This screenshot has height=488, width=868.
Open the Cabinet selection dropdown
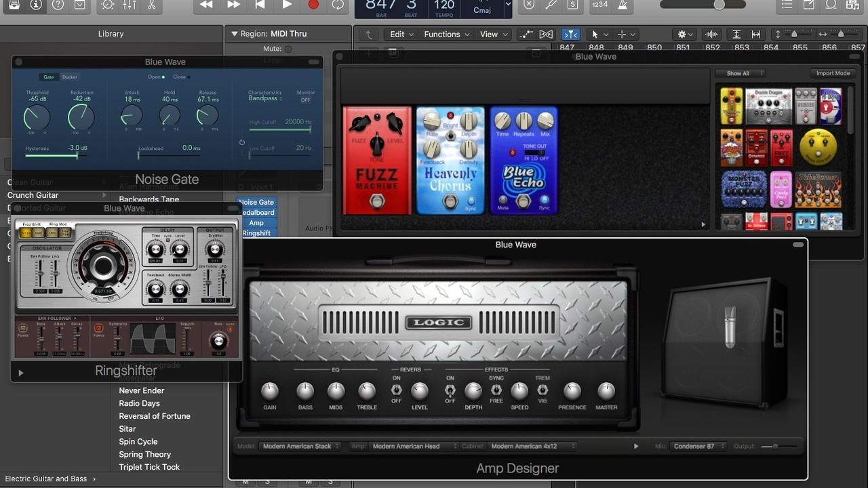[x=532, y=446]
